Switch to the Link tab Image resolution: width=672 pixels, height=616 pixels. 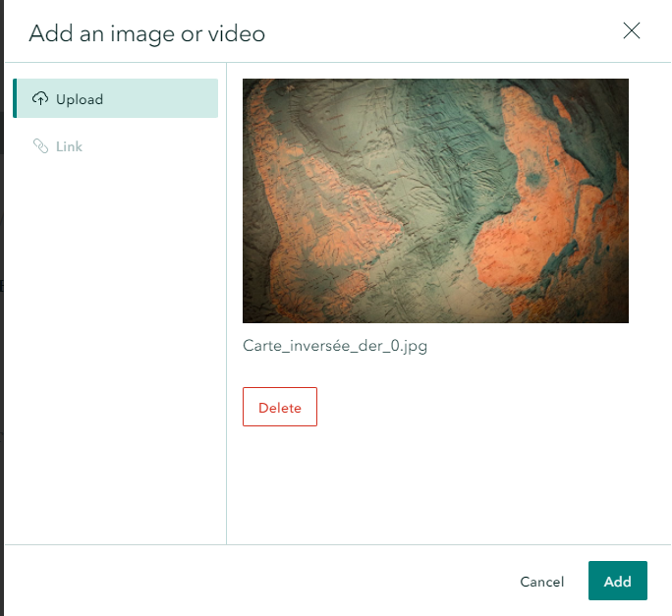click(116, 146)
